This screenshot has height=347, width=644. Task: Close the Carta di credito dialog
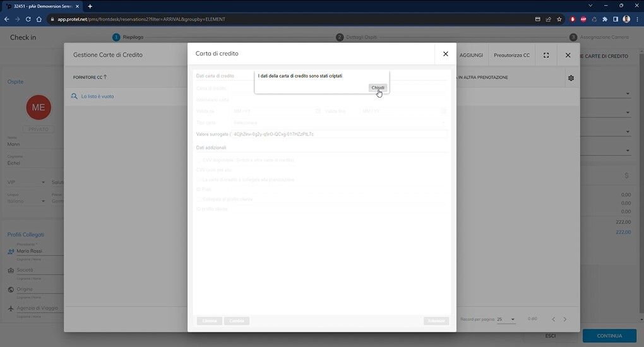click(445, 54)
